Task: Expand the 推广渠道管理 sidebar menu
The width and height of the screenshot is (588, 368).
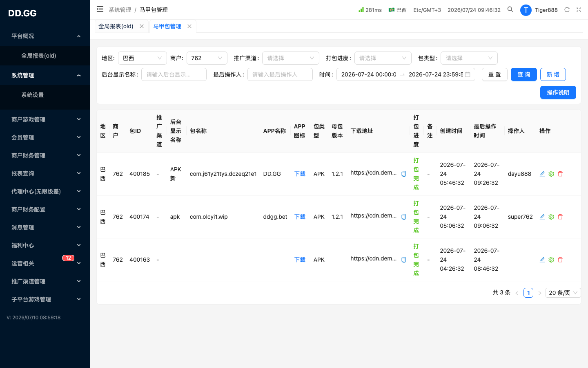Action: [45, 281]
